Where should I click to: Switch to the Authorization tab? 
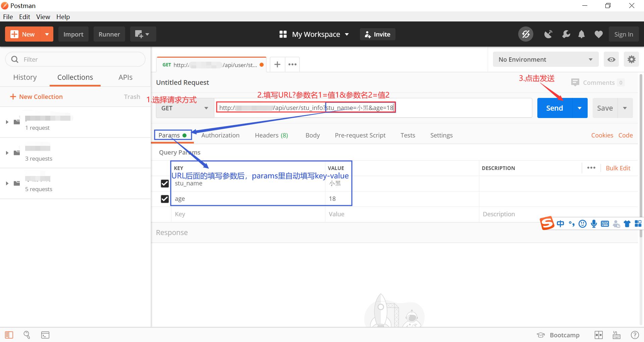pyautogui.click(x=220, y=135)
